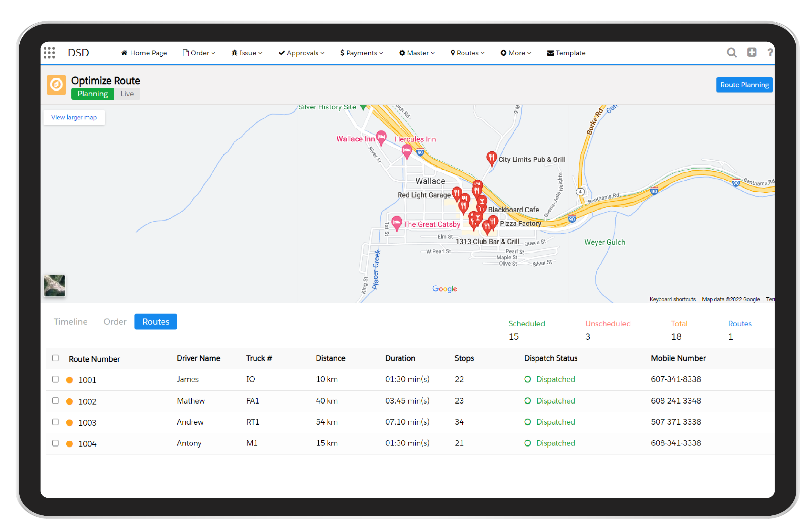Click Dispatched status circle for Mathew

pyautogui.click(x=527, y=400)
